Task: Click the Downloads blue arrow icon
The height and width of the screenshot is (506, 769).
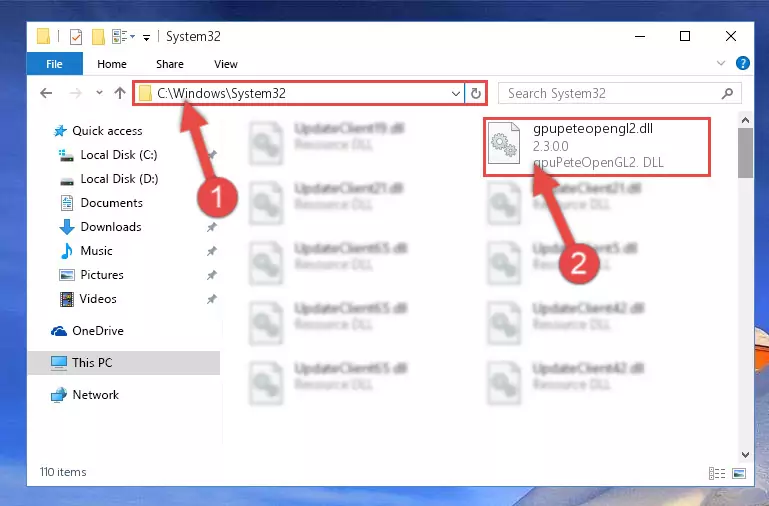Action: [x=67, y=227]
